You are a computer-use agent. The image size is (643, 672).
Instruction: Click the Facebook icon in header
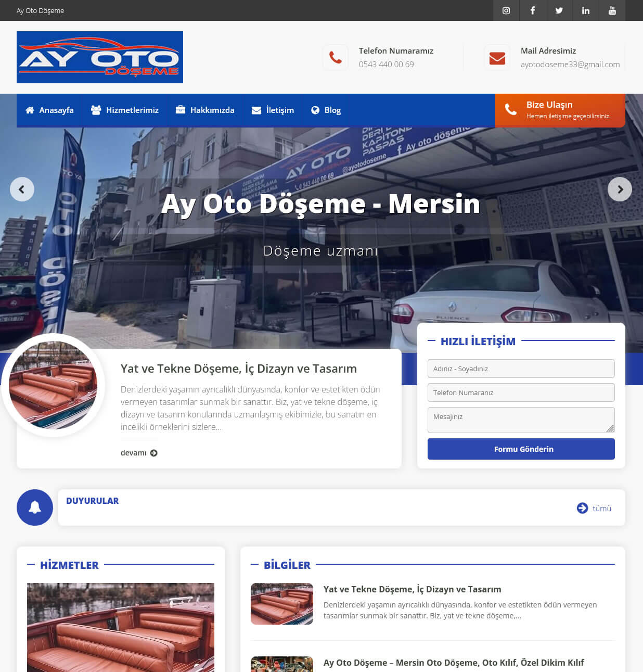[532, 10]
